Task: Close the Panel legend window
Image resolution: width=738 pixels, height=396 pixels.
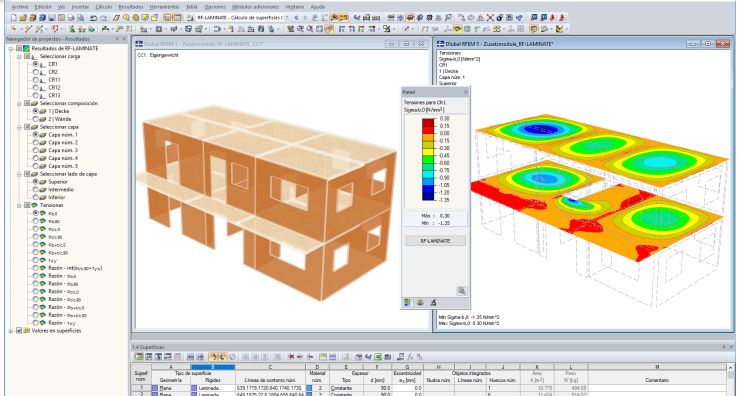Action: [466, 92]
